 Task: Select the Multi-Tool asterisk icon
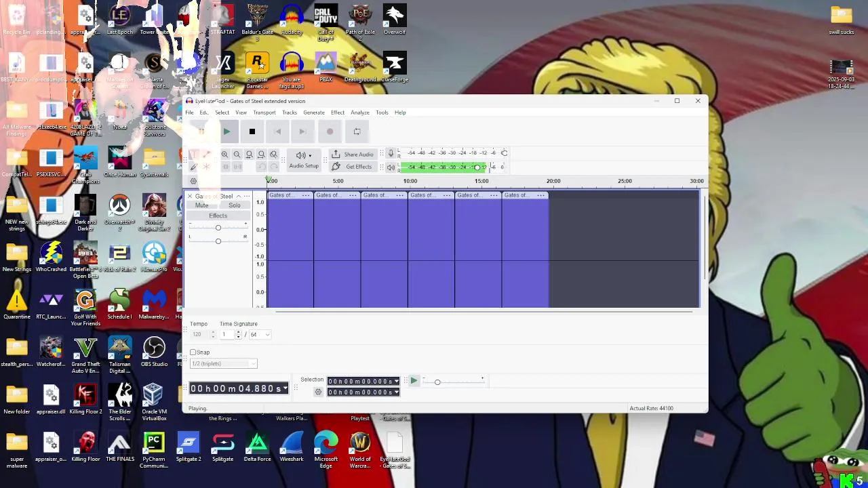coord(206,167)
